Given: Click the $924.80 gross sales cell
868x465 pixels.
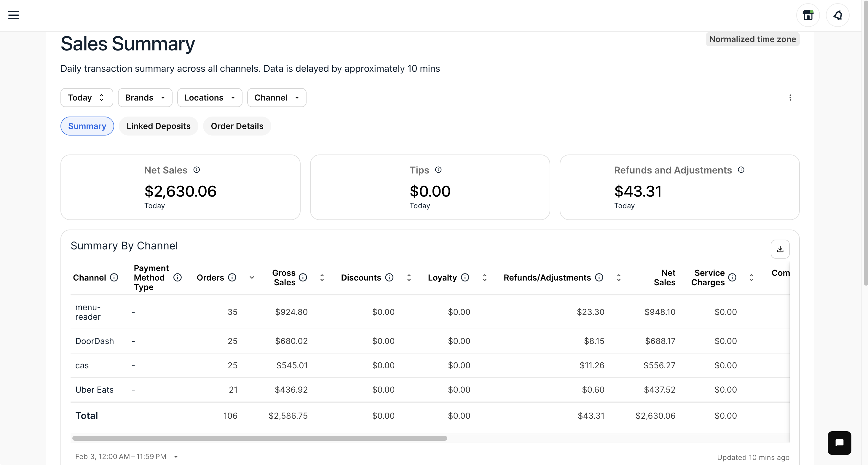Looking at the screenshot, I should point(291,312).
